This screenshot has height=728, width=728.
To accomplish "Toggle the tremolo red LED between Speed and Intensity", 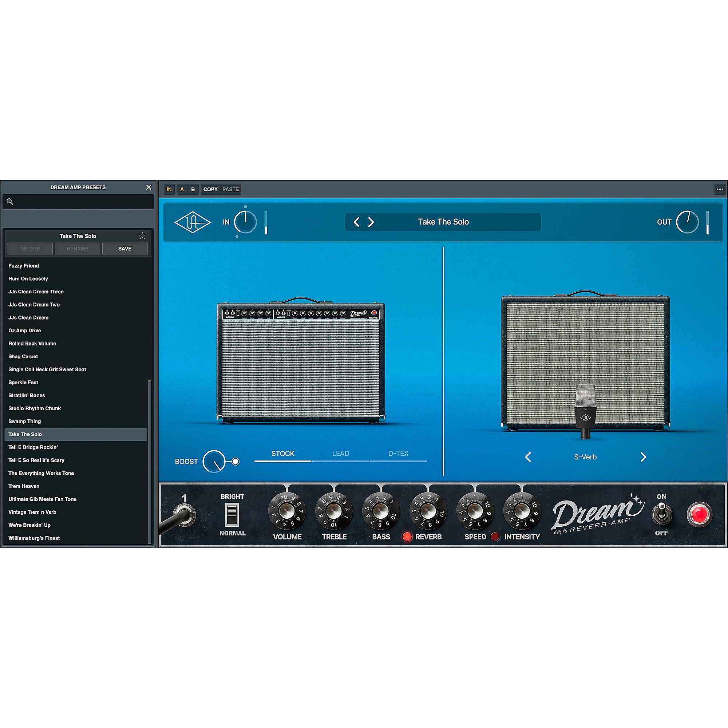I will click(495, 537).
